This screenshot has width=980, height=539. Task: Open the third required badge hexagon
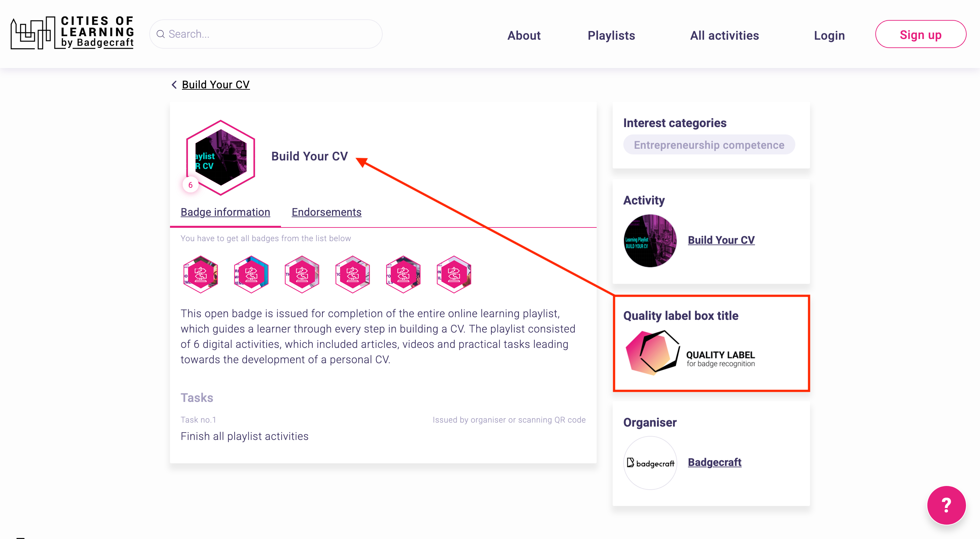302,274
